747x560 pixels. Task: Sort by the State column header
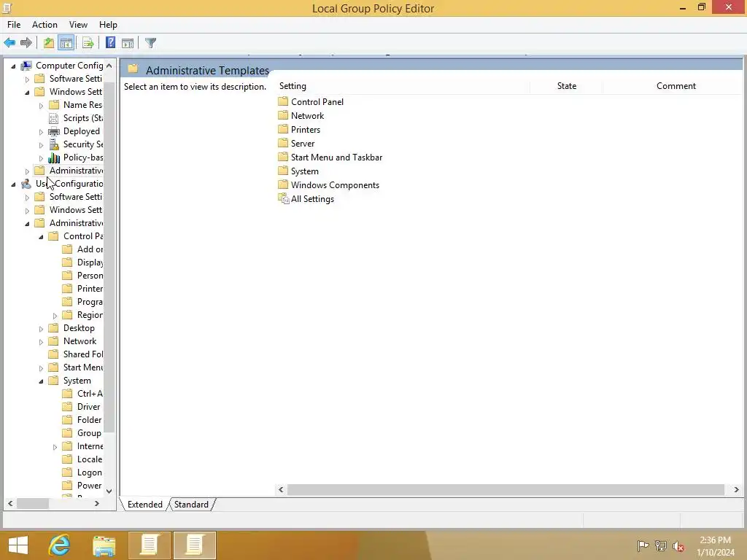pyautogui.click(x=566, y=86)
